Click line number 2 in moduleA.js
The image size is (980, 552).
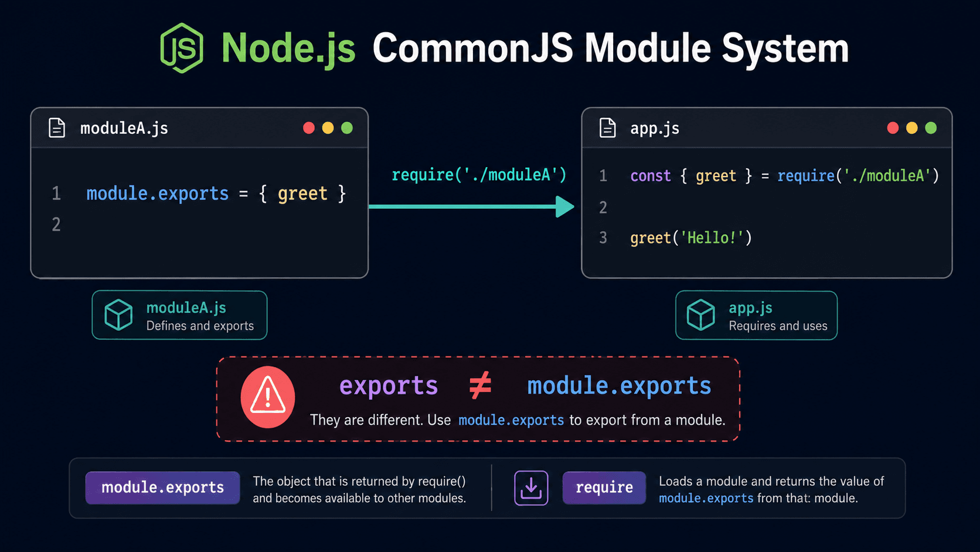click(x=56, y=224)
